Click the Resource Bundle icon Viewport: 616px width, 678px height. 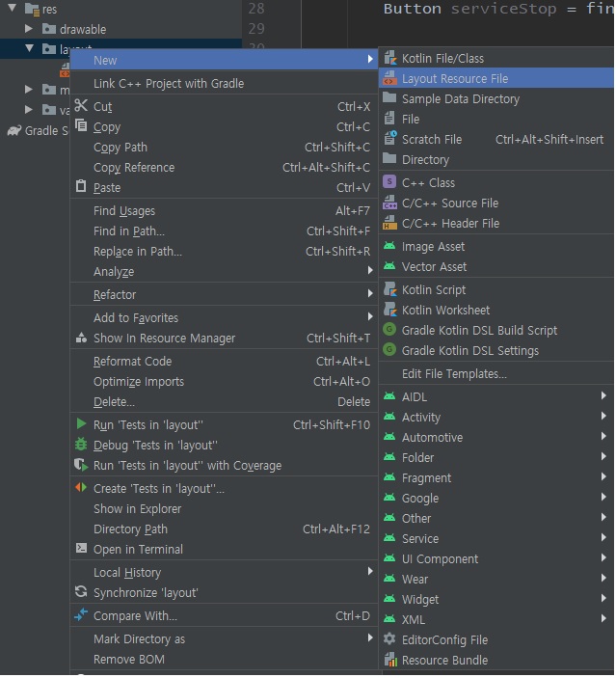390,660
